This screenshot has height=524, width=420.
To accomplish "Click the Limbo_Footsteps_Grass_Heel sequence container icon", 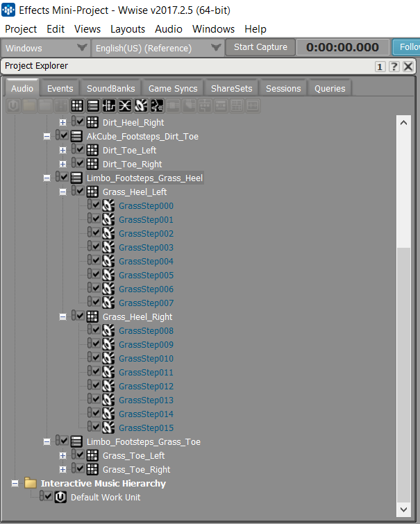I will click(x=76, y=178).
